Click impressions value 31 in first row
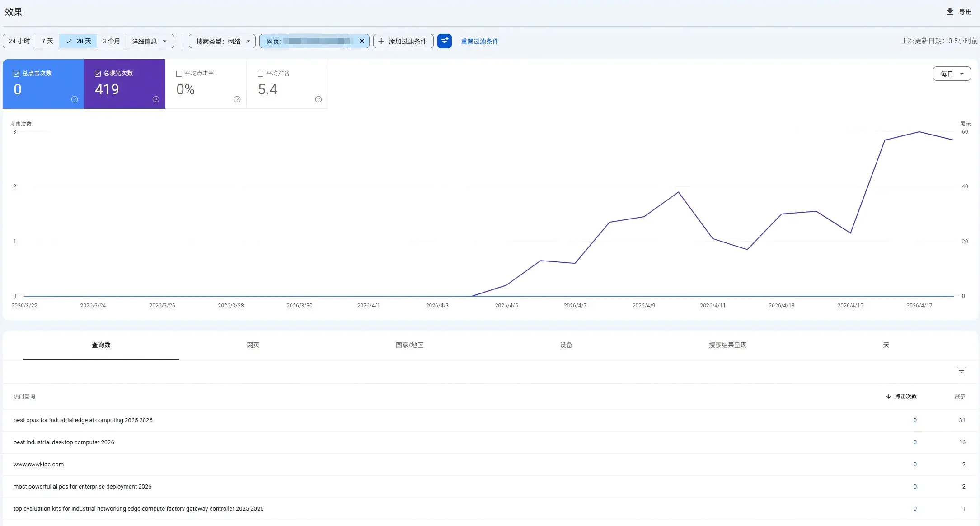The height and width of the screenshot is (526, 980). click(962, 420)
